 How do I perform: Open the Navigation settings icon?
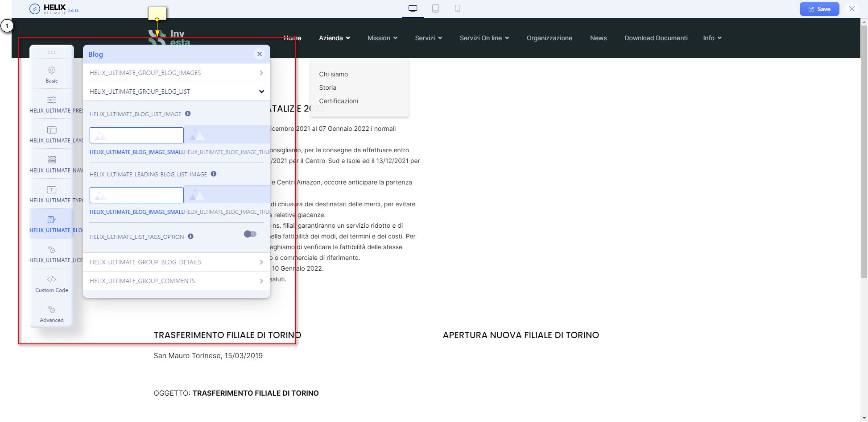(x=52, y=160)
